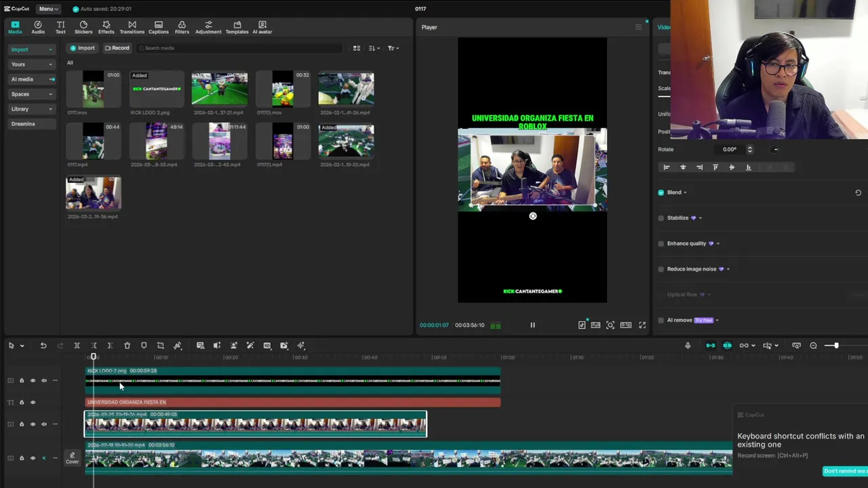Click Don't remind me in notification
The width and height of the screenshot is (868, 488).
pyautogui.click(x=845, y=471)
